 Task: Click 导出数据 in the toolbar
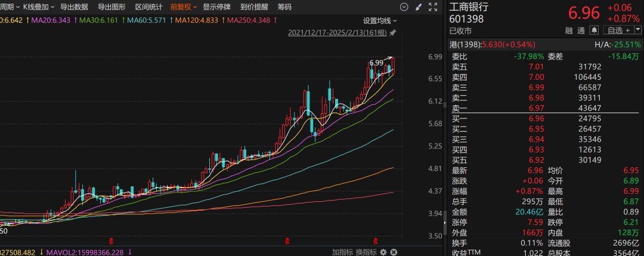(75, 7)
